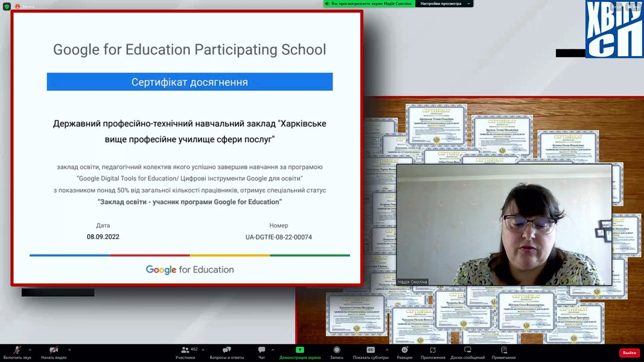Click the Вид view button at top right

634,7
